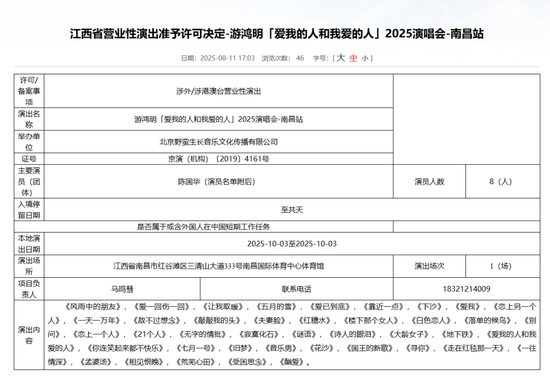Click the 入境停留日期 row header
550x376 pixels.
tap(29, 210)
